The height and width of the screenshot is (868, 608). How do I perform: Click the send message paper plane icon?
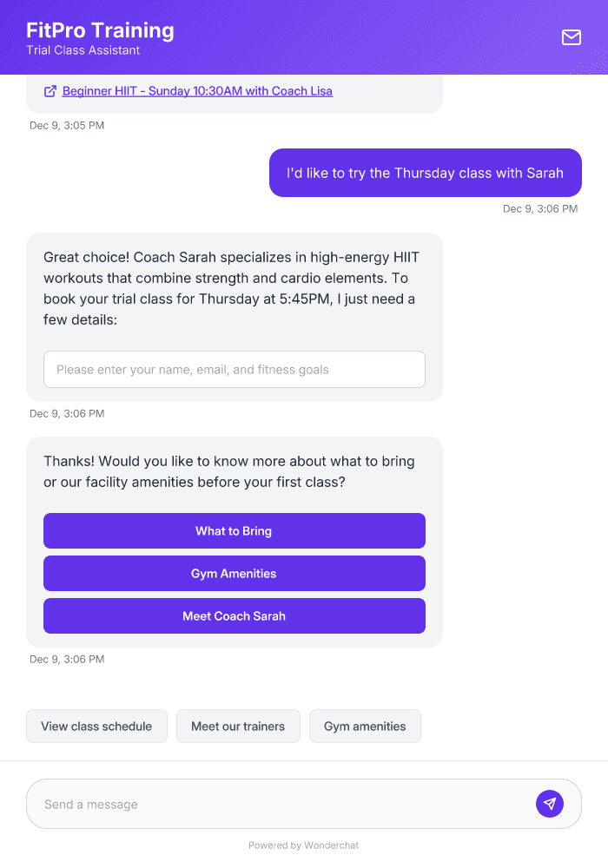[550, 803]
